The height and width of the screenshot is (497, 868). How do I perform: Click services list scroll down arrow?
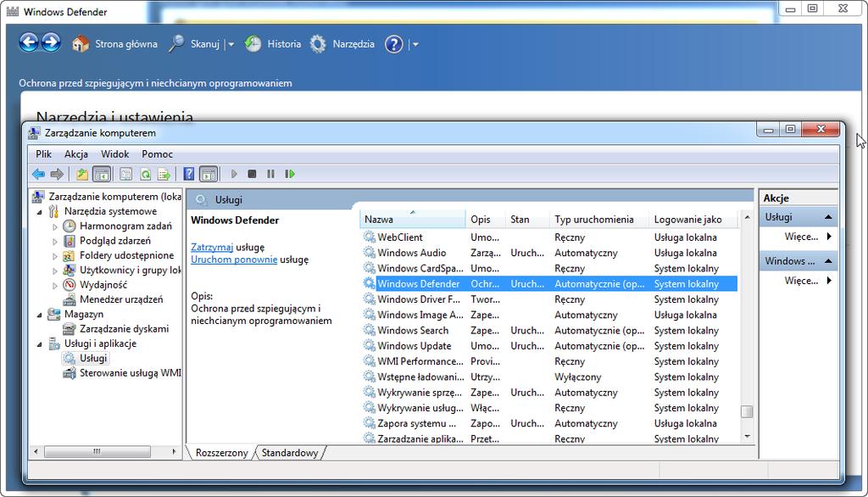click(748, 437)
